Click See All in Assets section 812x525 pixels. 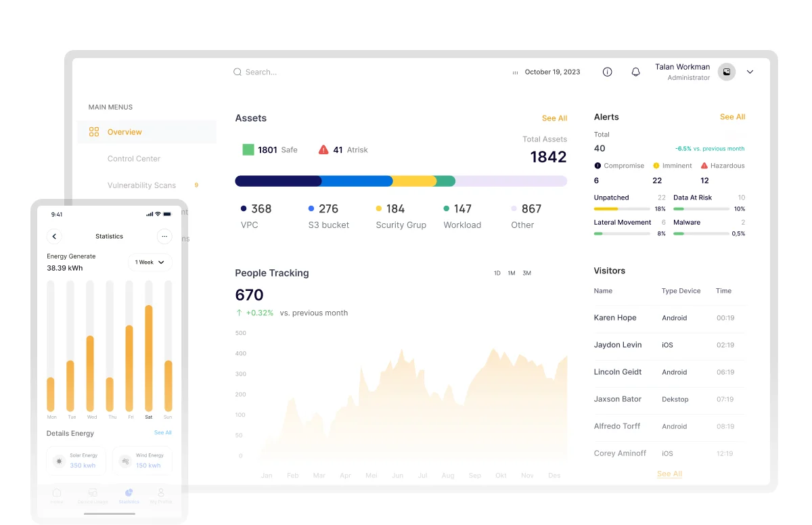click(x=554, y=118)
